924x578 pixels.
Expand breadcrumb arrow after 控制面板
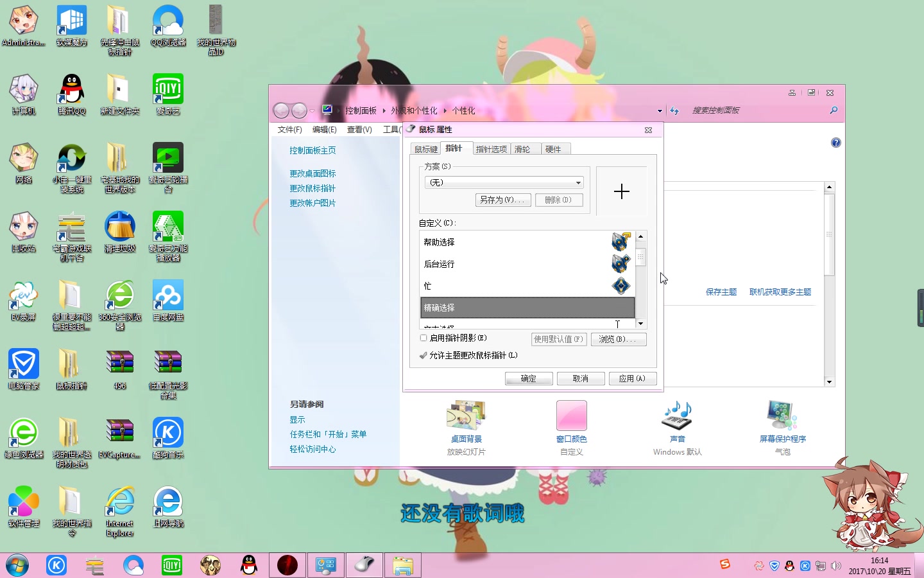click(x=384, y=110)
